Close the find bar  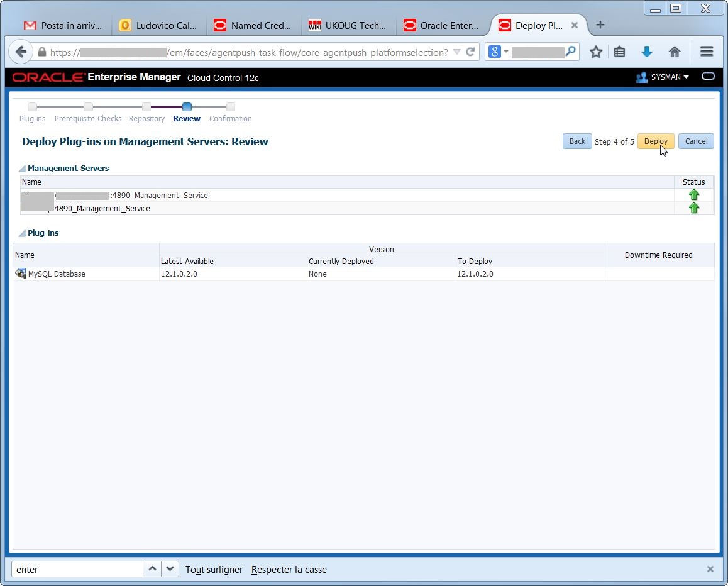click(710, 569)
